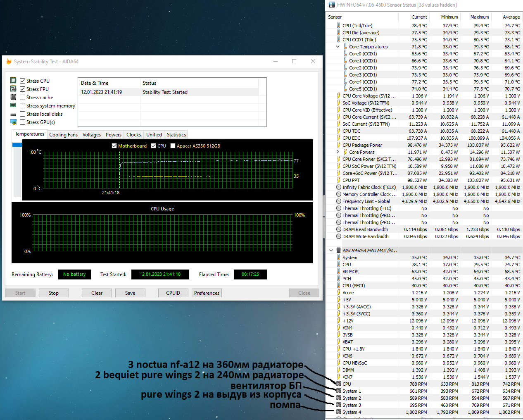Click clock icon of Infinity Fabric Clock row

339,187
